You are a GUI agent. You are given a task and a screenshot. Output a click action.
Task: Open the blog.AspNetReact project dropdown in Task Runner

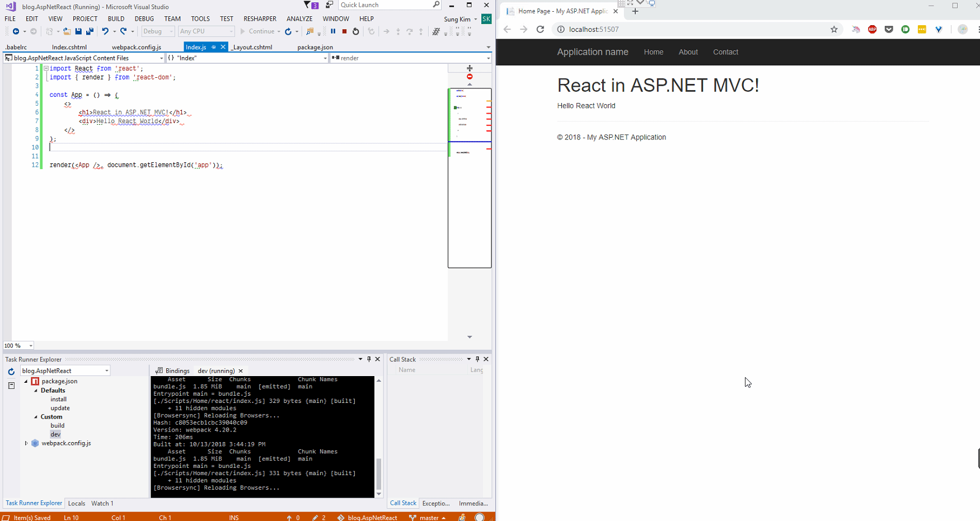[106, 371]
